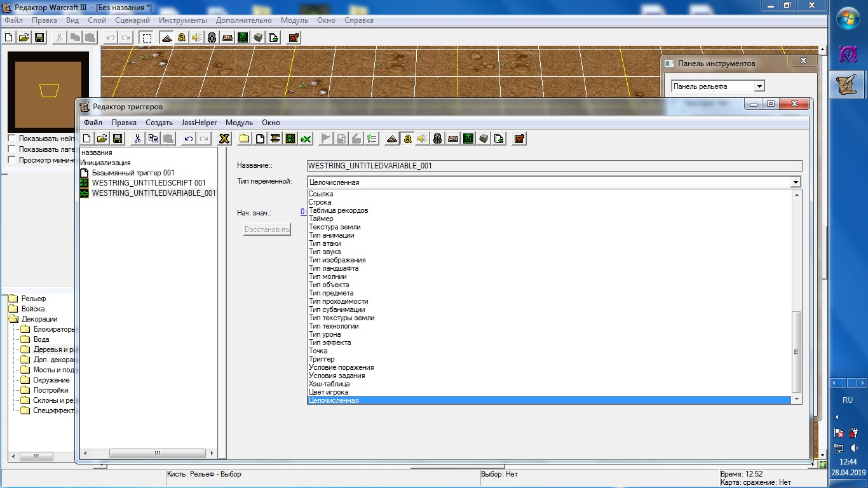Select 'Хэш-таблица' from the type list
Screen dimensions: 868x488
click(x=329, y=384)
